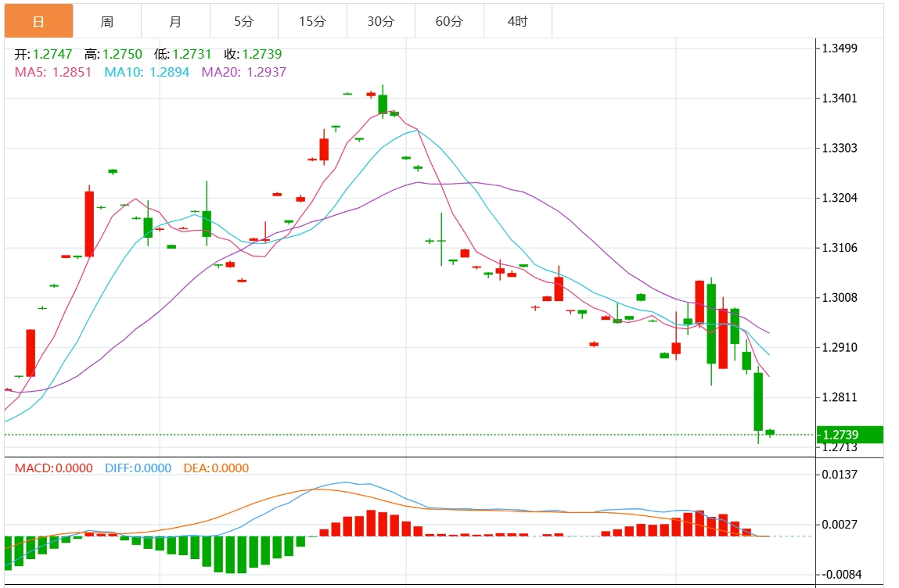899x588 pixels.
Task: Click the DIFF: 0.0000 label
Action: [138, 468]
